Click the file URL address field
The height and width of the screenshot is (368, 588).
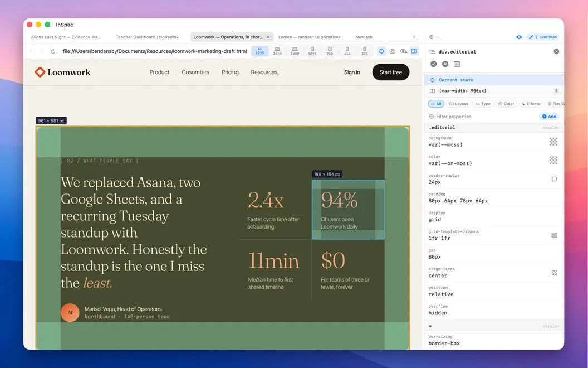pos(154,51)
